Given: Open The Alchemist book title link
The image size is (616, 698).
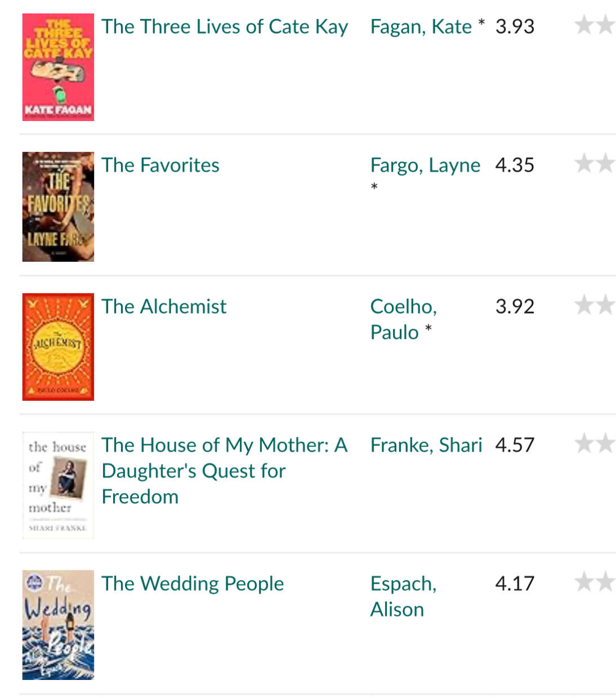Looking at the screenshot, I should pos(164,306).
